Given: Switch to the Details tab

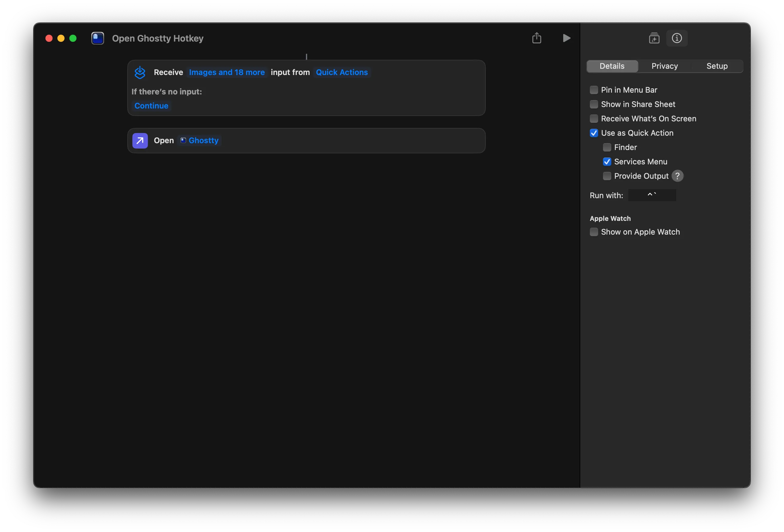Looking at the screenshot, I should tap(612, 66).
